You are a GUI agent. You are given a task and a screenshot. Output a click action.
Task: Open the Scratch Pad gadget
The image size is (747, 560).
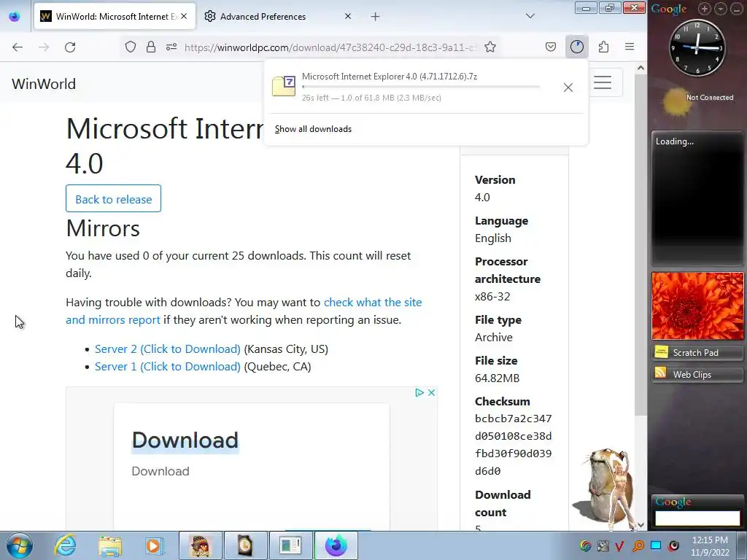pyautogui.click(x=697, y=352)
